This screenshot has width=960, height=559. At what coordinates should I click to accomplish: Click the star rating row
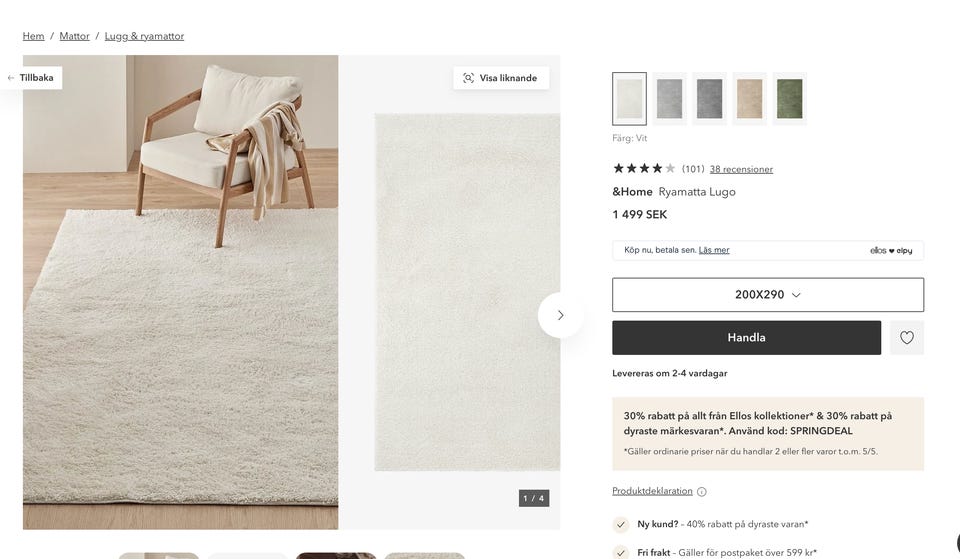(644, 168)
